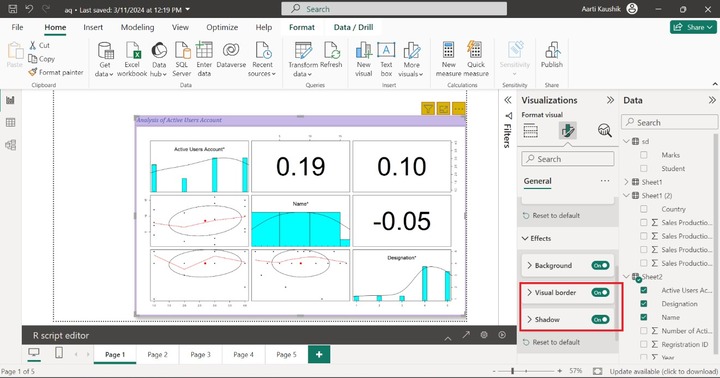Pop out R script in external IDE
Screen dimensions: 720x378
(466, 335)
